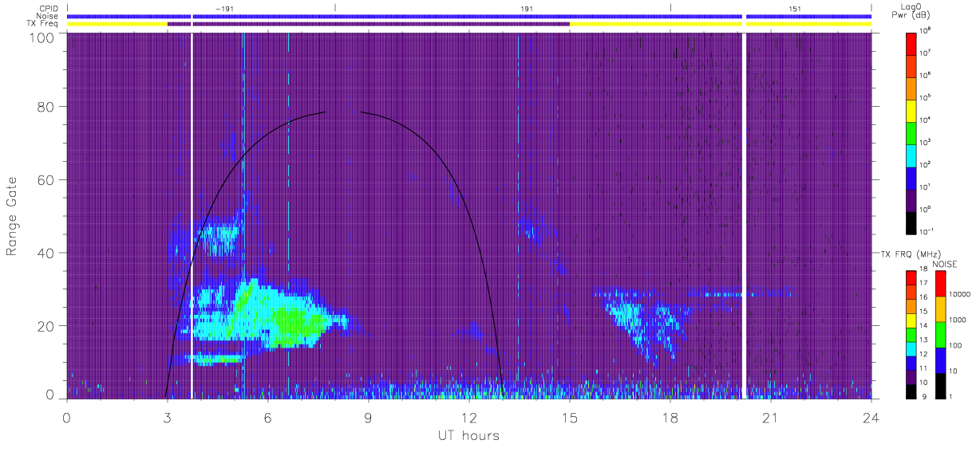This screenshot has width=980, height=452.
Task: Click the 'UT hours' x-axis title
Action: click(x=468, y=435)
